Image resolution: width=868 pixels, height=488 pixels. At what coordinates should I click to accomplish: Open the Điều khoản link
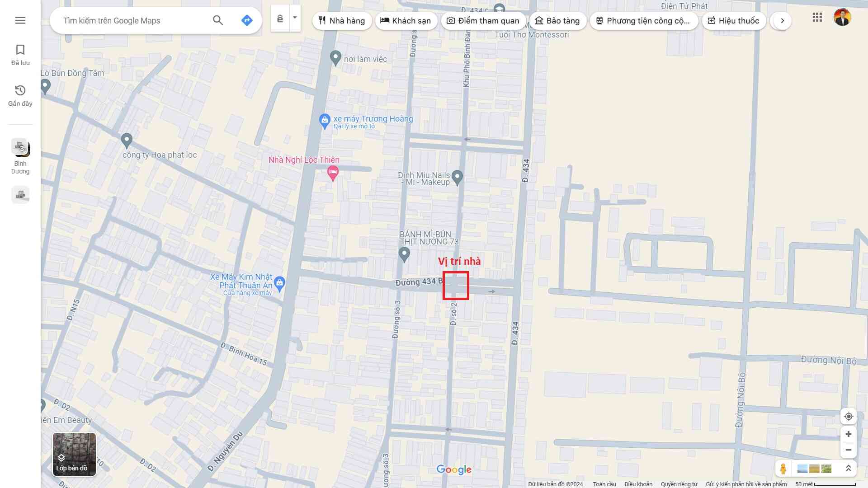[x=638, y=484]
